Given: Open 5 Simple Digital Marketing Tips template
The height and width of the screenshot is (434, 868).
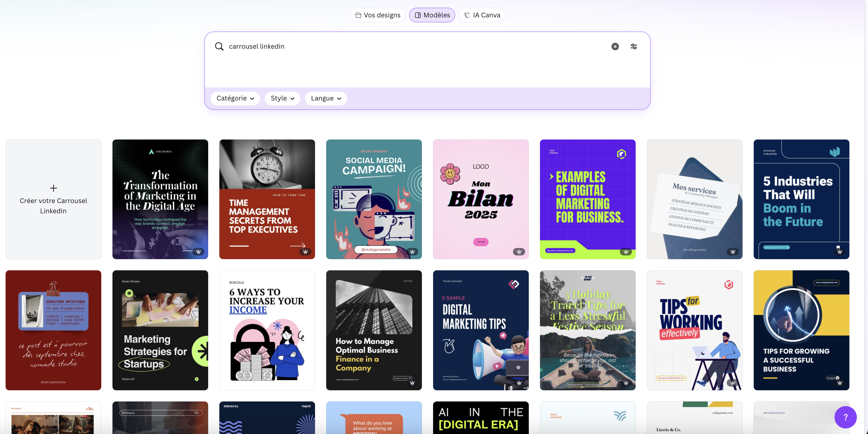Looking at the screenshot, I should tap(480, 330).
